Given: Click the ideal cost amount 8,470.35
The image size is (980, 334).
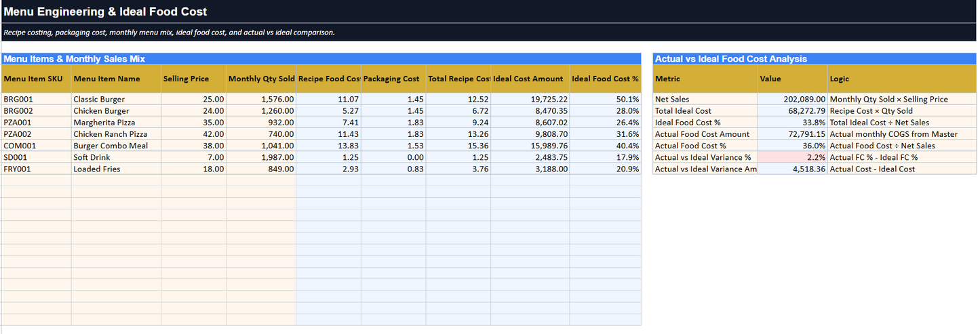Looking at the screenshot, I should pos(530,110).
